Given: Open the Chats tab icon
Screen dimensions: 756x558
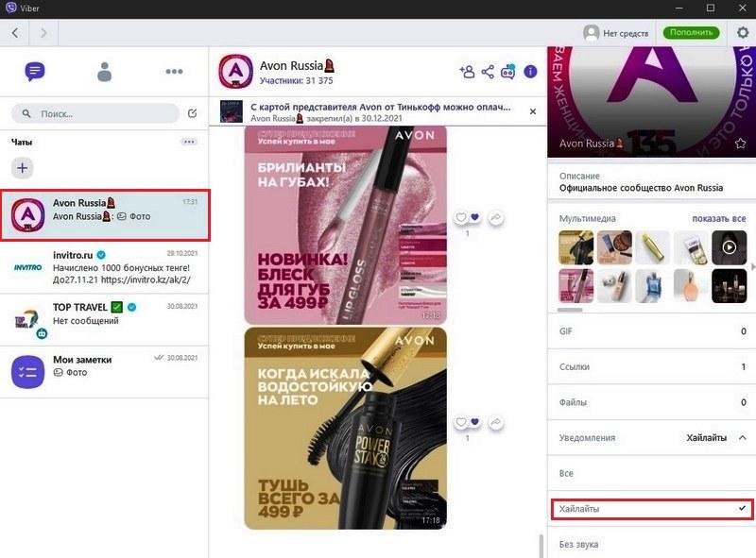Looking at the screenshot, I should coord(35,72).
